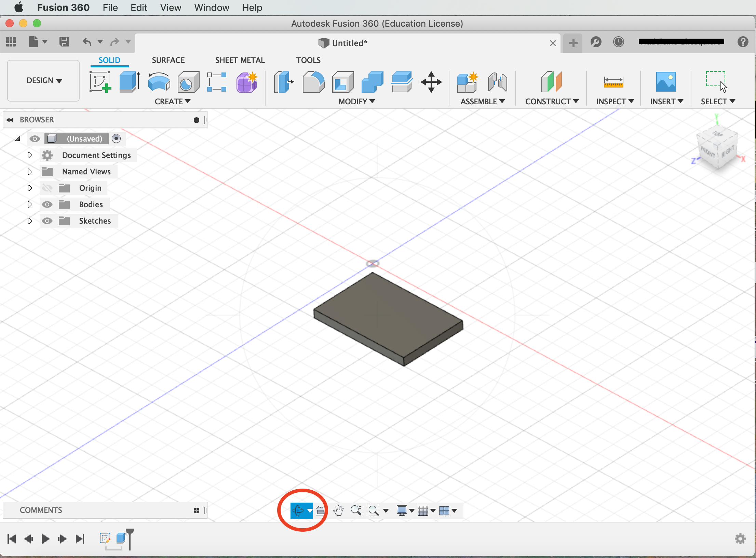Screen dimensions: 756x558
Task: Switch to the SURFACE tab
Action: 168,60
